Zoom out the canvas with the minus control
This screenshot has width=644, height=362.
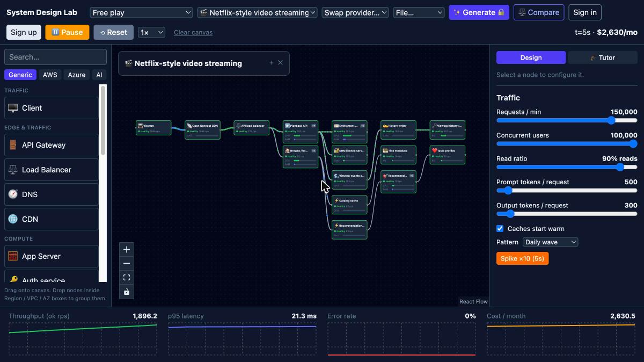(127, 263)
